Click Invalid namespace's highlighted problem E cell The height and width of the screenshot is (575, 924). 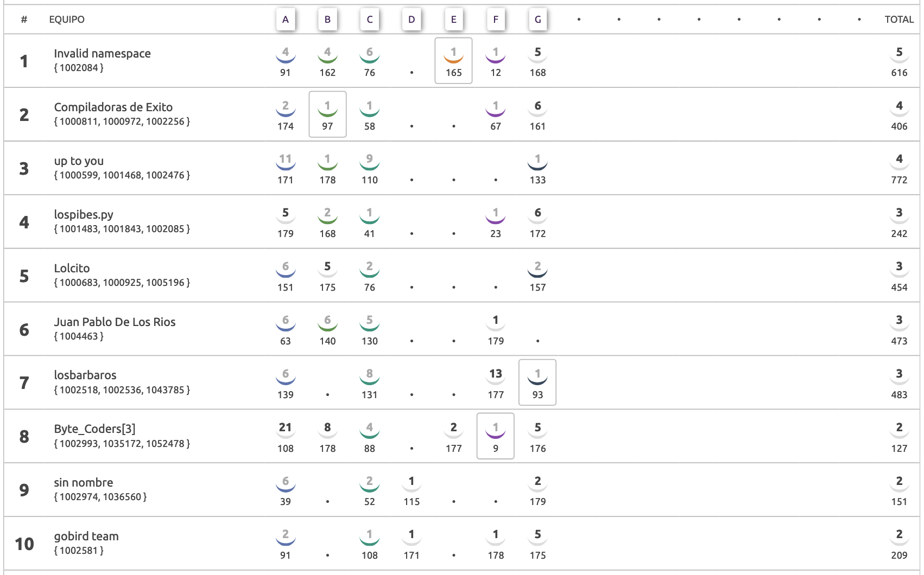coord(454,61)
